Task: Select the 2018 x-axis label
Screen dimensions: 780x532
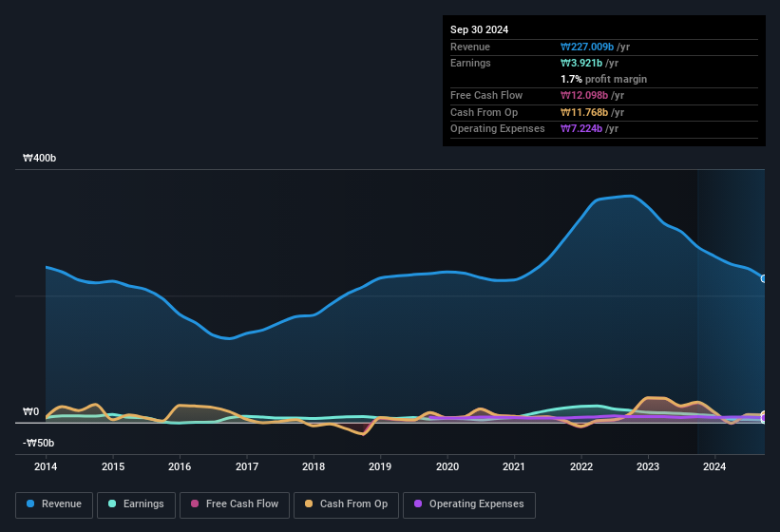Action: click(x=314, y=466)
